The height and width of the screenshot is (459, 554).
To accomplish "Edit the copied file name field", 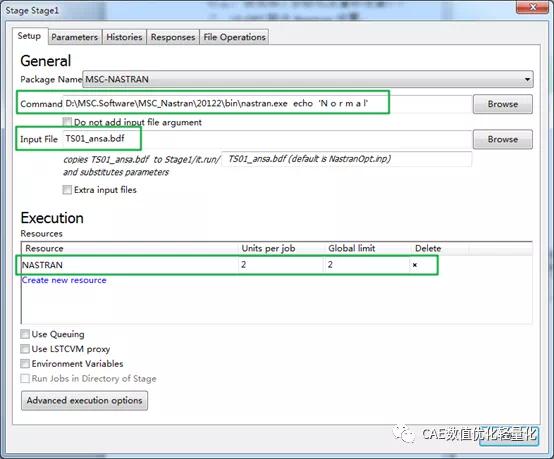I will [x=347, y=159].
